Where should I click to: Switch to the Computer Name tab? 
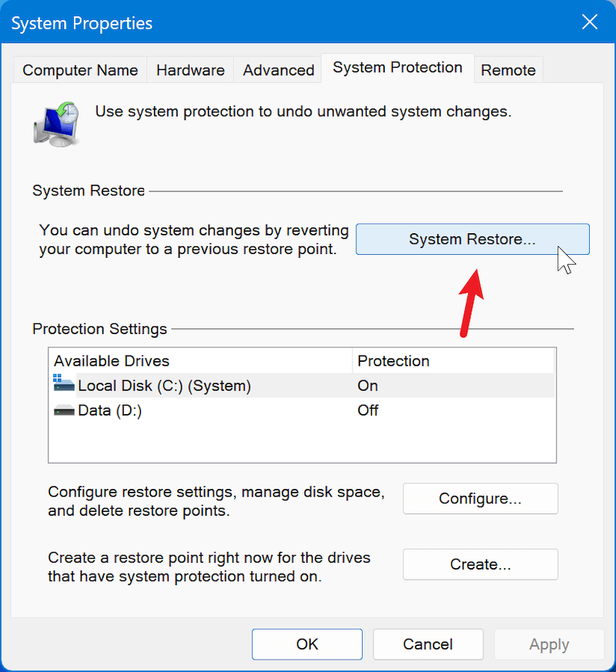click(79, 69)
